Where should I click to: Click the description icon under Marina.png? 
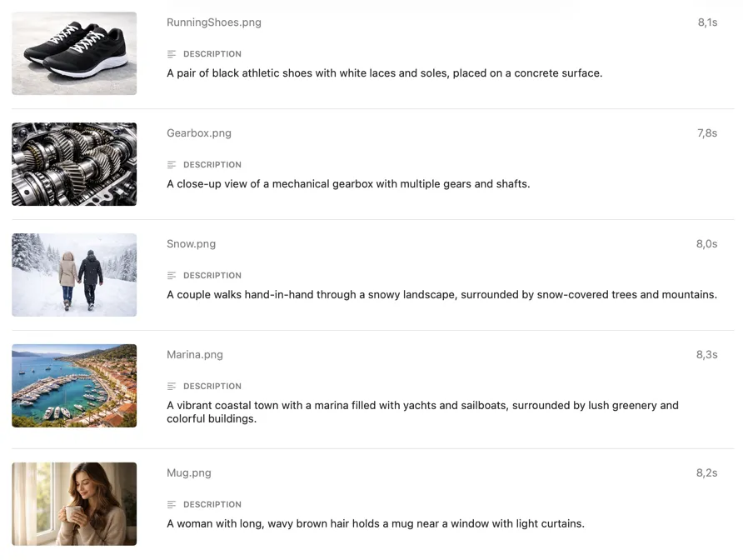tap(172, 387)
